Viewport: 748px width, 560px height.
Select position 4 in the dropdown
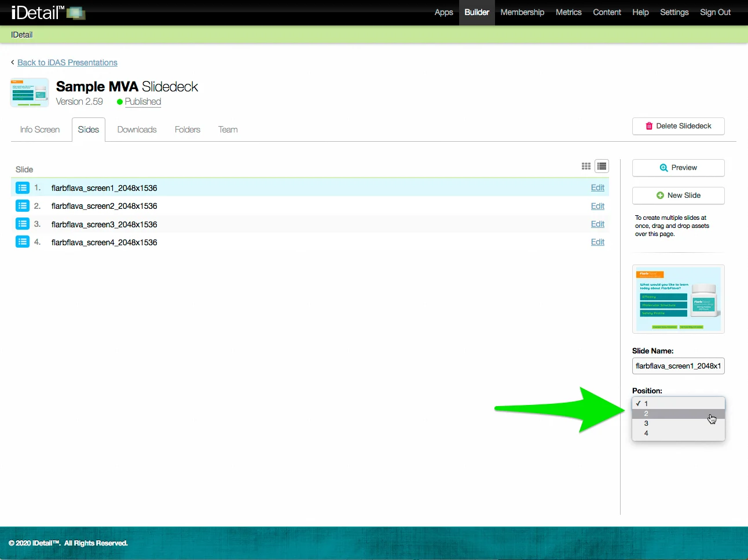(x=679, y=433)
